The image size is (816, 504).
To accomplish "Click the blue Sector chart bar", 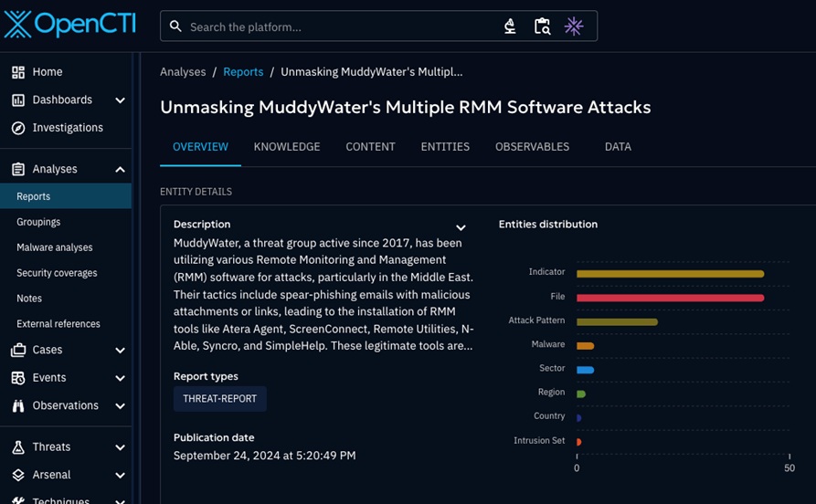I will pos(586,370).
